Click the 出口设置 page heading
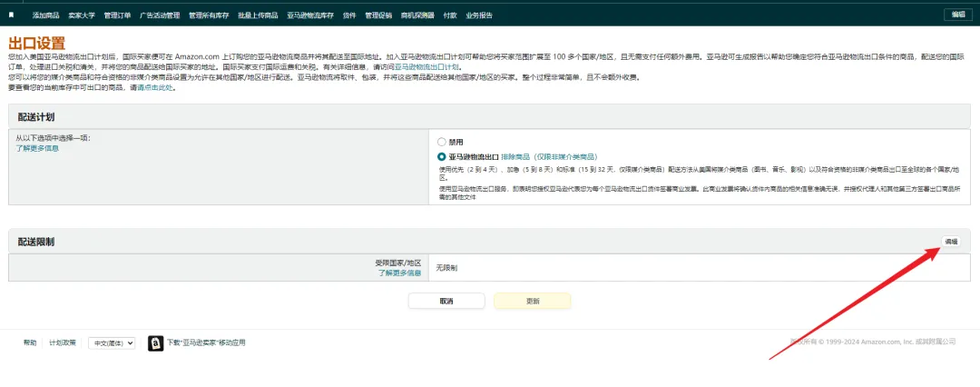Screen dimensions: 980x387 click(x=37, y=44)
